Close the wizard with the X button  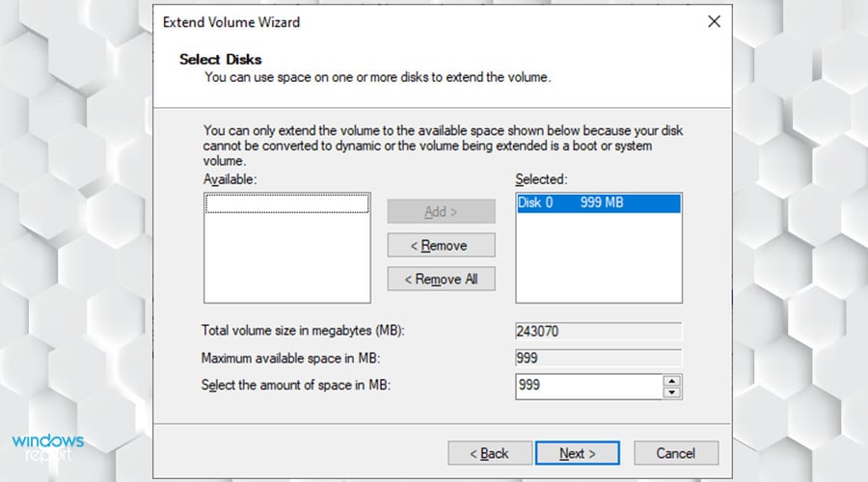pyautogui.click(x=715, y=21)
